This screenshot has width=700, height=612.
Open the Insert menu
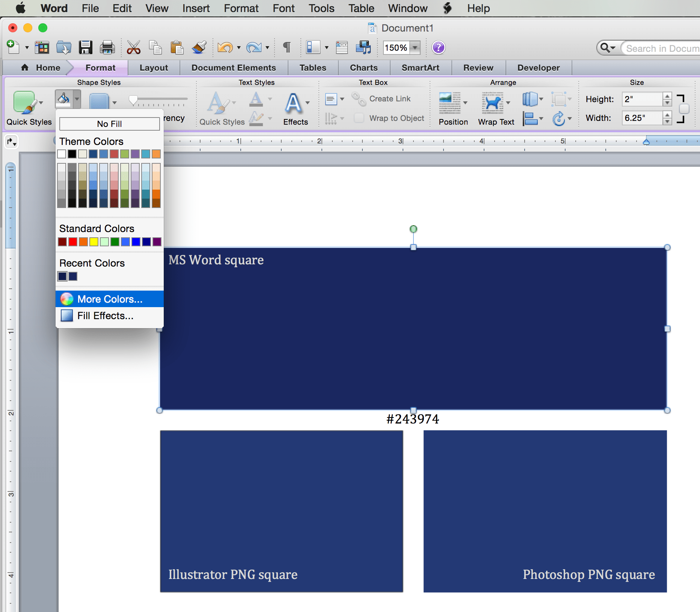coord(196,8)
